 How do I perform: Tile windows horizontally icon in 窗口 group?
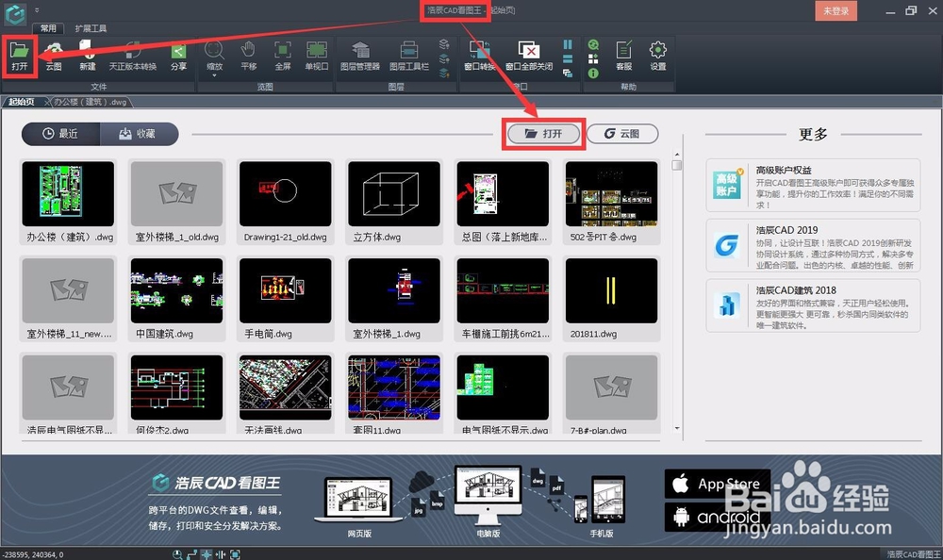(x=568, y=59)
